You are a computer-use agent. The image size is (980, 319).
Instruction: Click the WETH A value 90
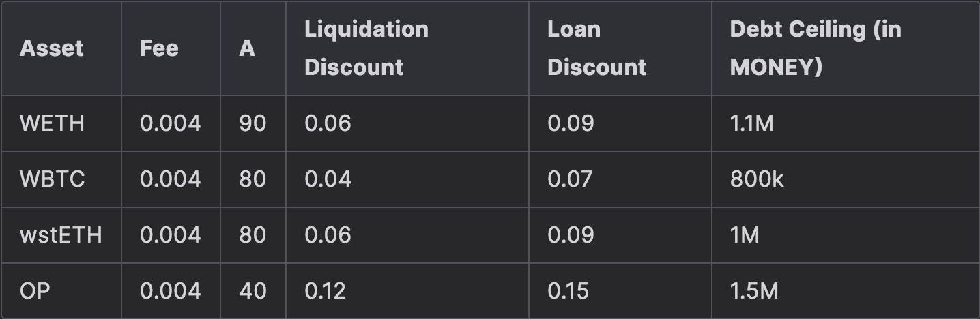click(x=253, y=123)
